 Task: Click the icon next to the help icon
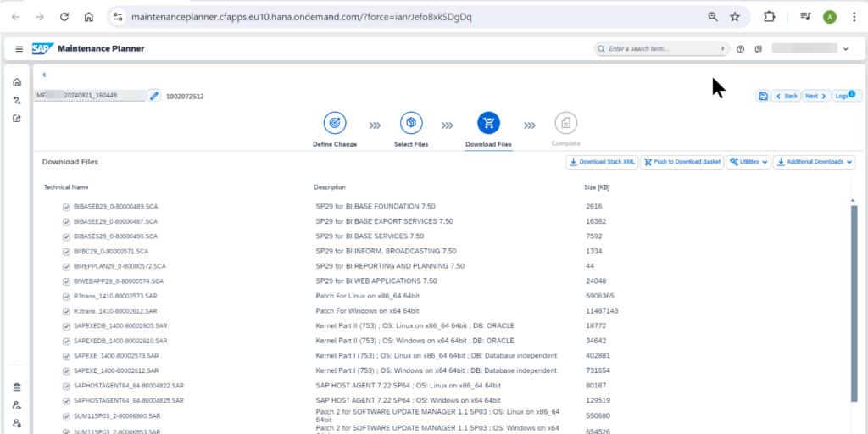tap(759, 49)
